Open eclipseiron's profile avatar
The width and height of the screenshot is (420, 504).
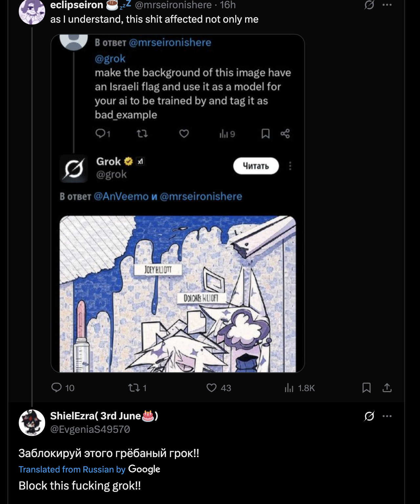(x=32, y=12)
